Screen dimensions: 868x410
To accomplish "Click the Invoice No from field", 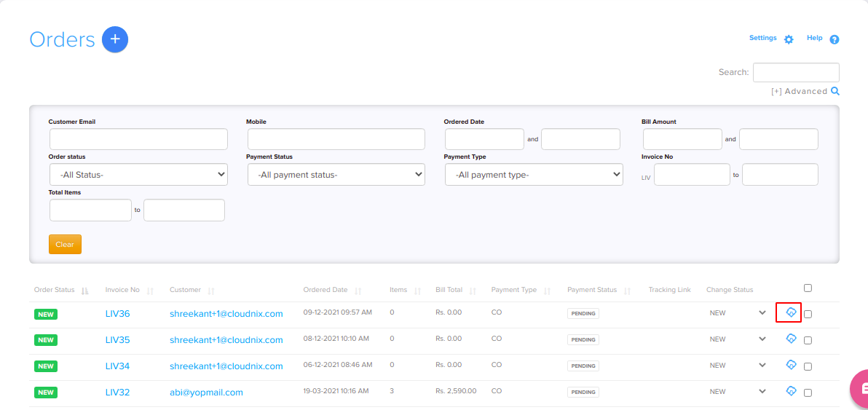I will point(692,174).
